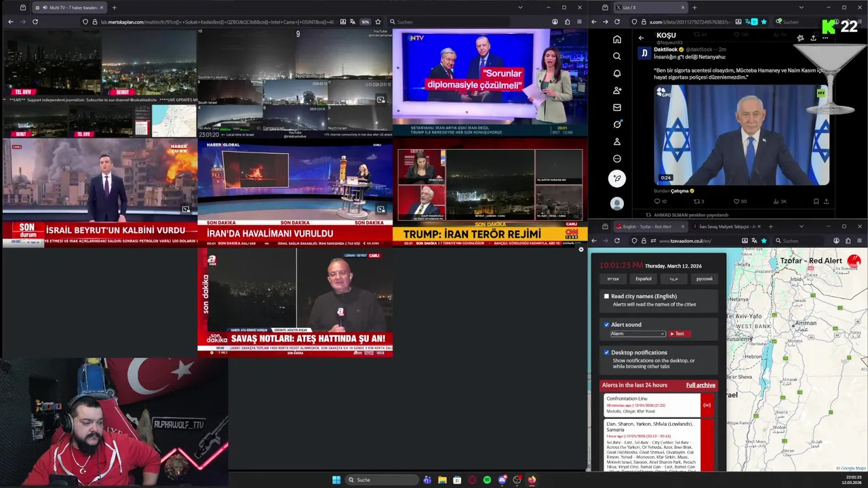Toggle the Alert sound checkbox

tap(606, 325)
